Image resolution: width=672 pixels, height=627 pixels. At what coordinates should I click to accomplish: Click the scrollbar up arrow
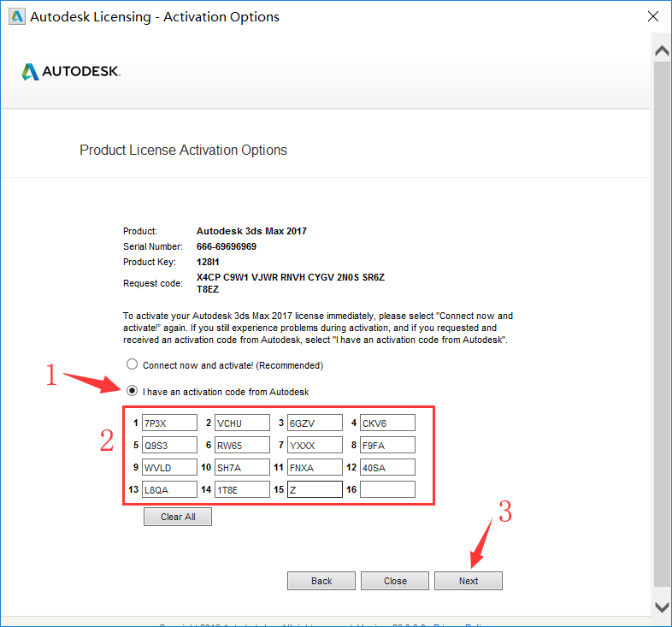[661, 51]
